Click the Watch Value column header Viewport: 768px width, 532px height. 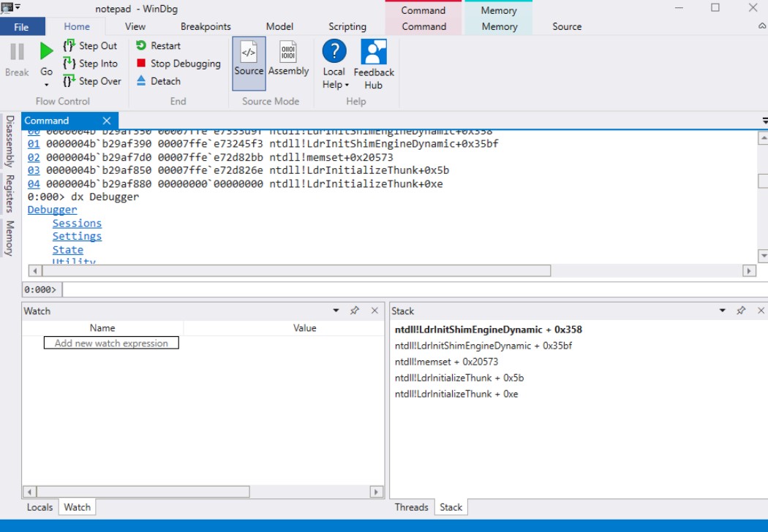click(305, 328)
